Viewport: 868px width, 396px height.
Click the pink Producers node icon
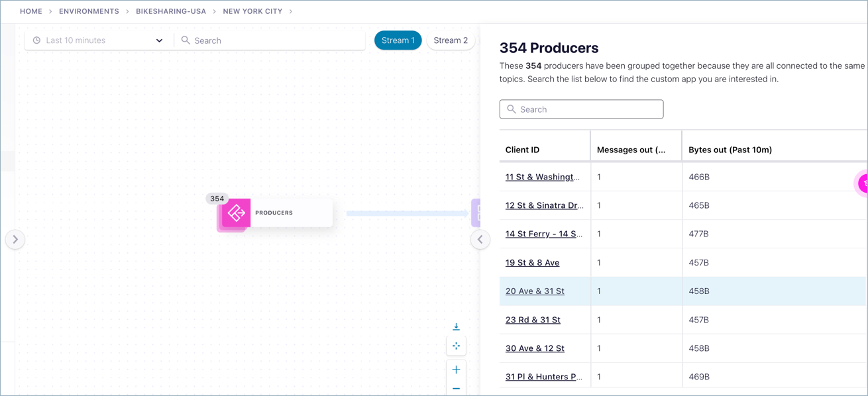pos(236,213)
